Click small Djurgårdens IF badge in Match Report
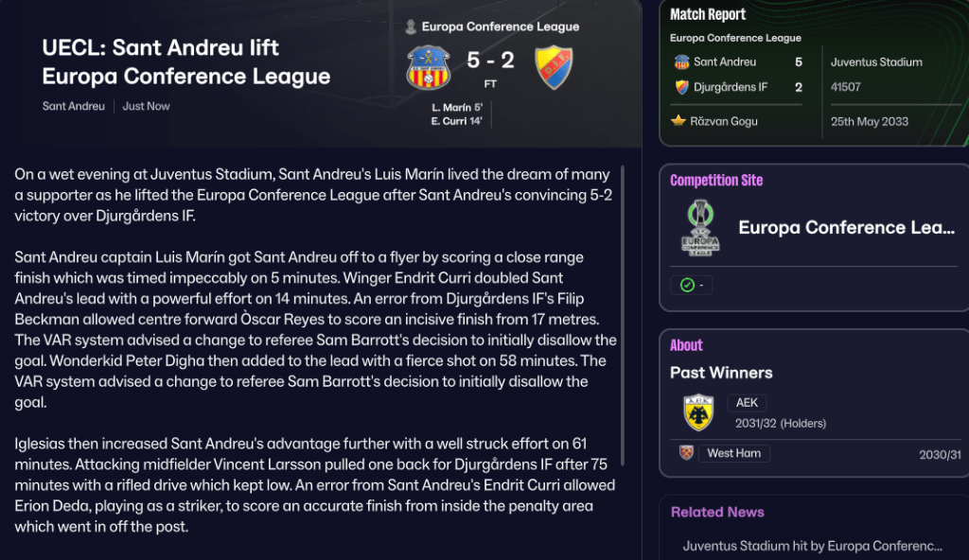 pos(681,87)
